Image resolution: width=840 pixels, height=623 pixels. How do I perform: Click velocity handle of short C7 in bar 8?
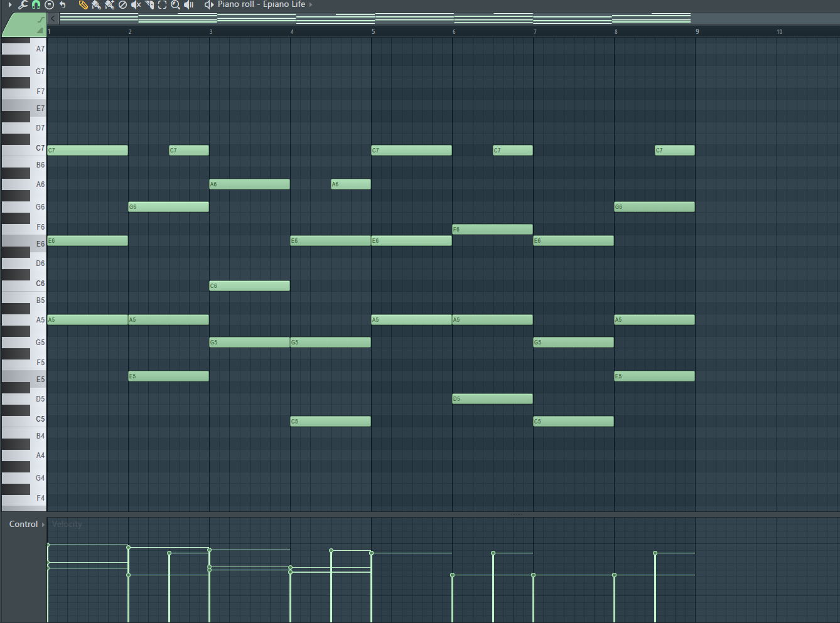point(655,553)
